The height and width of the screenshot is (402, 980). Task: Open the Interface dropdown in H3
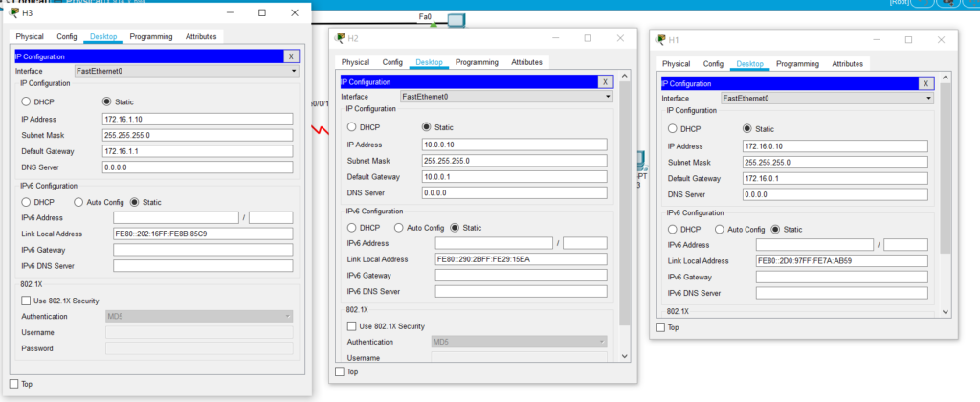click(187, 71)
